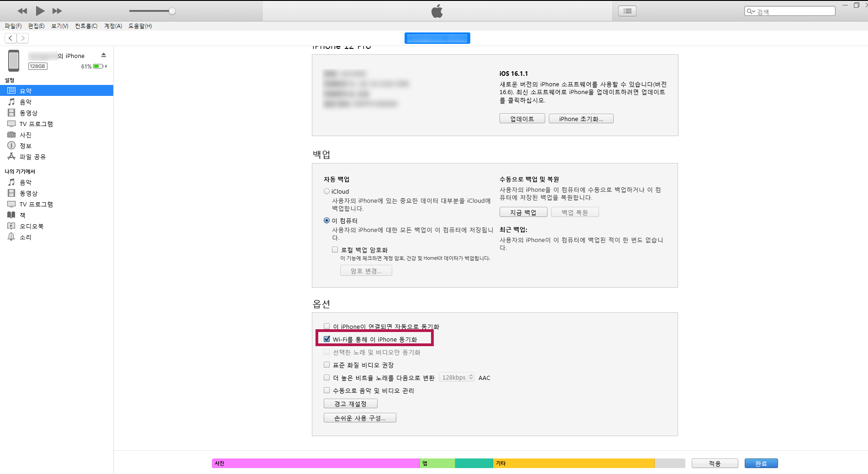The image size is (868, 474).
Task: Click the 백업 복원 button
Action: coord(575,212)
